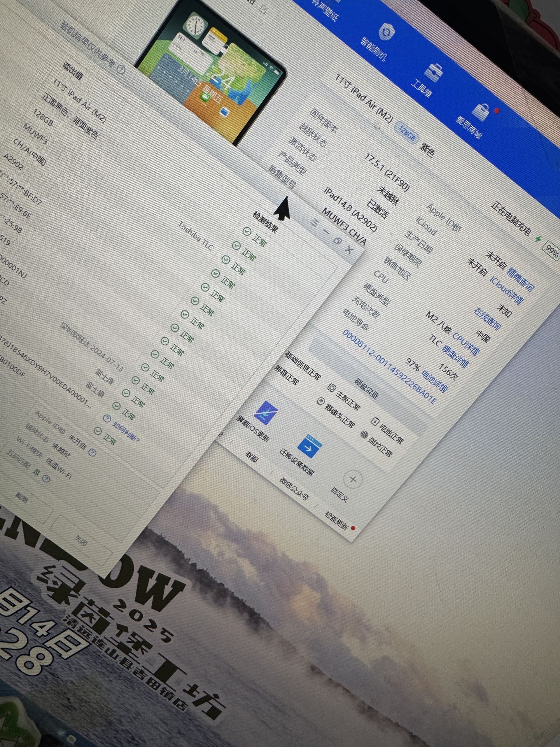Click the MUWF3 CH/A sales model value
This screenshot has height=747, width=560.
point(345,227)
